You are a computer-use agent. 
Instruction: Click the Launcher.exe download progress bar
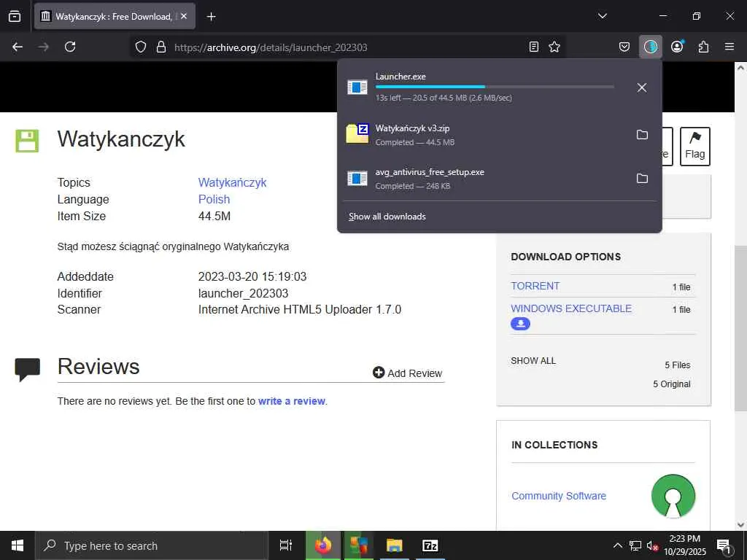tap(495, 87)
